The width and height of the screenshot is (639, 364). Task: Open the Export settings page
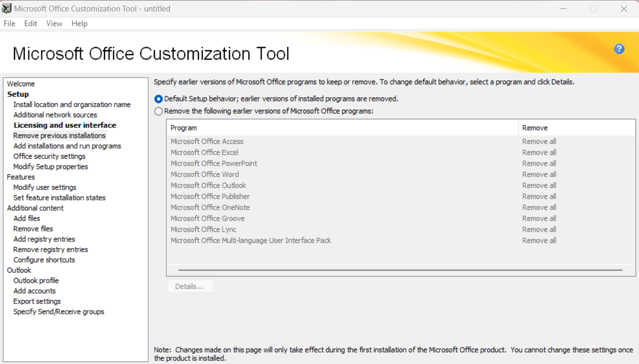pos(37,301)
